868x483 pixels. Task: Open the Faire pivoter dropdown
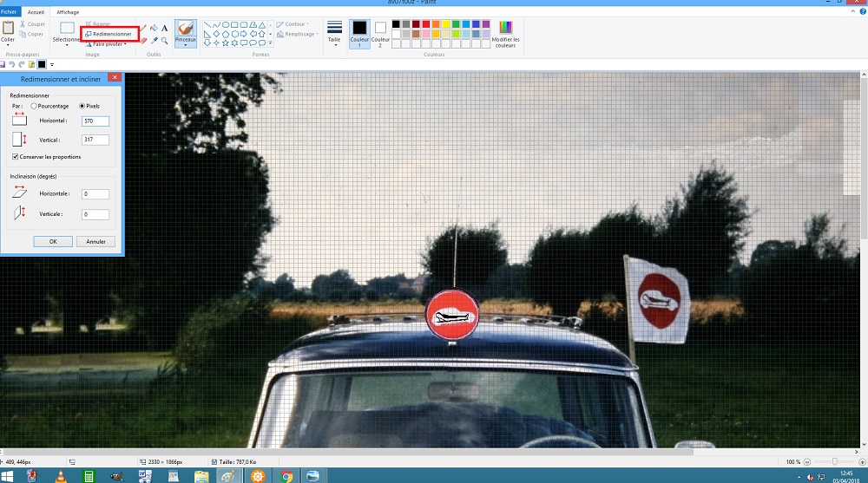point(108,43)
